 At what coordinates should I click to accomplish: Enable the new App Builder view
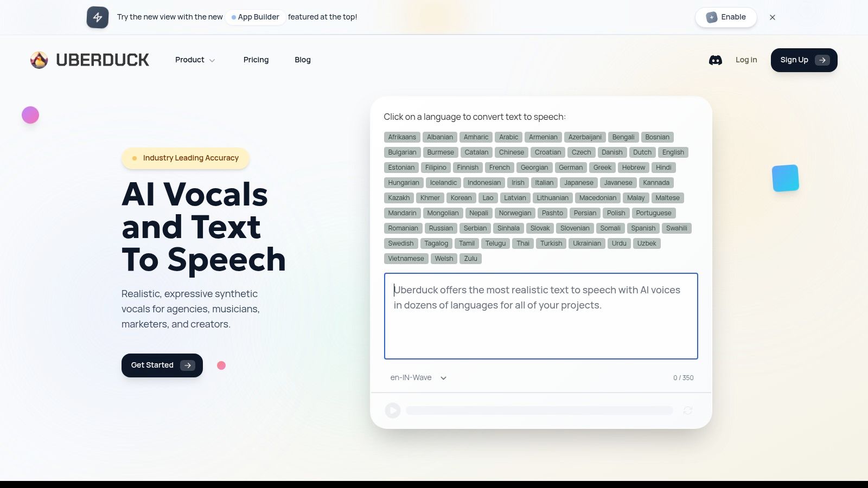[726, 17]
